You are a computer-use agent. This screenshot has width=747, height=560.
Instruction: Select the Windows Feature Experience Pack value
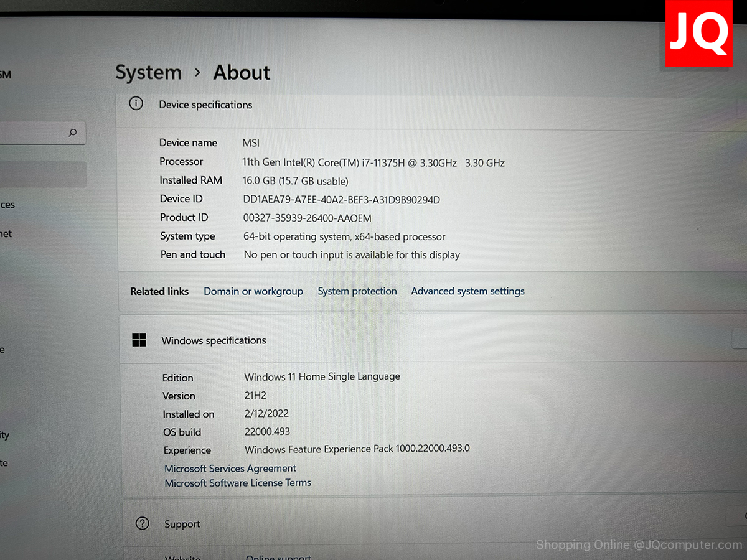click(x=357, y=449)
